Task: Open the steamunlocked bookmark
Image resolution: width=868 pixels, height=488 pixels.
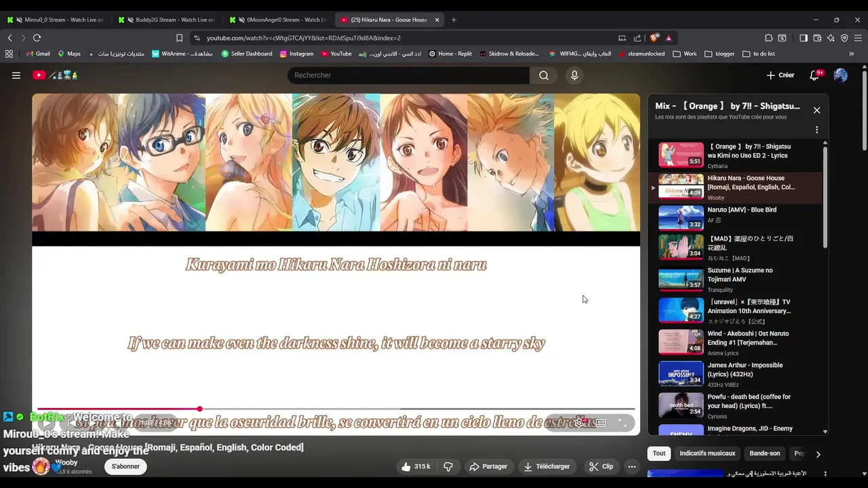Action: tap(642, 54)
